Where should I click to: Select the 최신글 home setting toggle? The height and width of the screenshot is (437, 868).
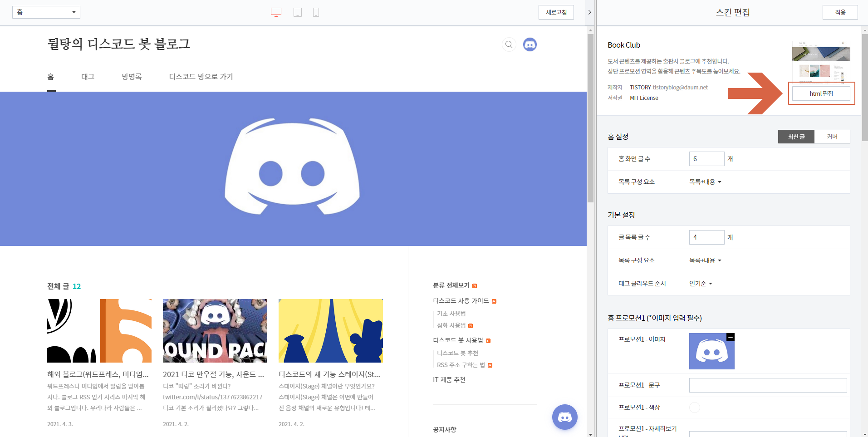pyautogui.click(x=796, y=137)
